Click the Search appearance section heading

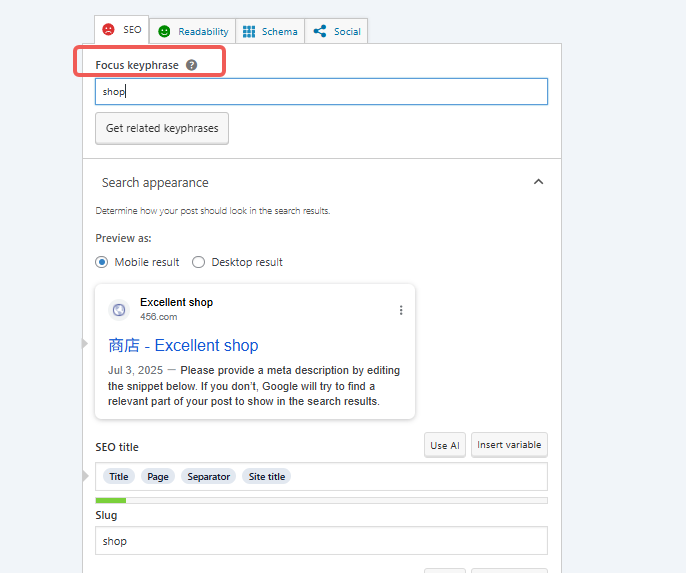coord(155,183)
